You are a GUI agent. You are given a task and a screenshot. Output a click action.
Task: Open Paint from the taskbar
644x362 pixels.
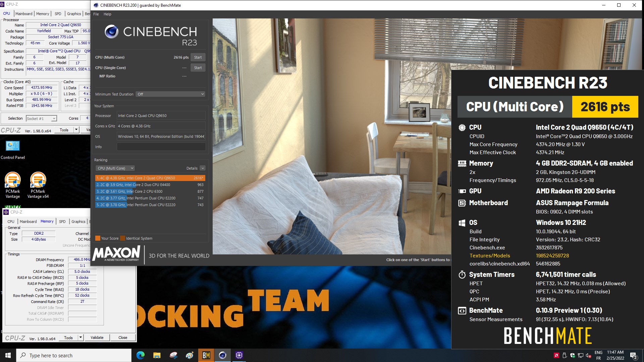[190, 355]
